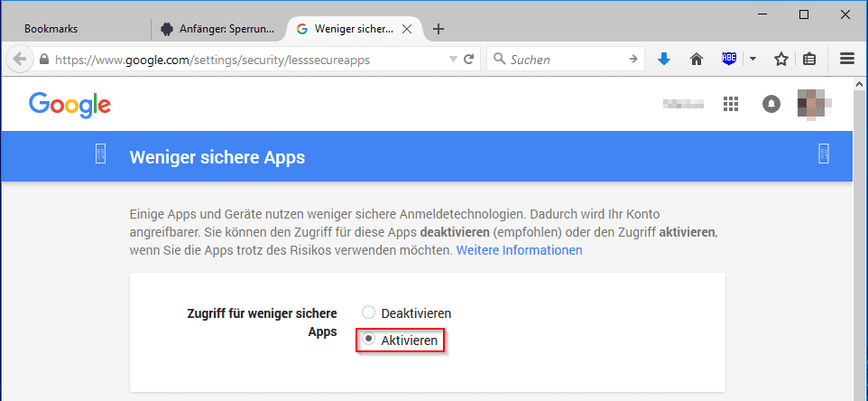This screenshot has width=868, height=401.
Task: Click the Google favicon on active tab
Action: click(x=301, y=29)
